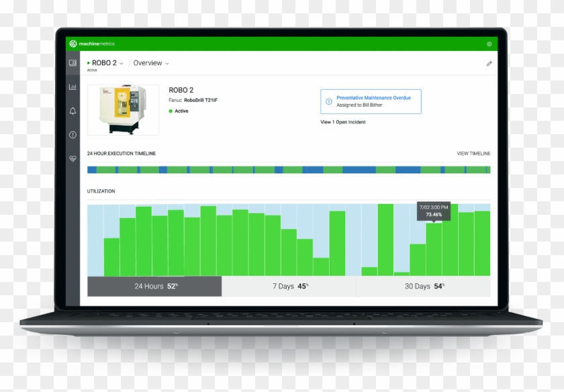Click the 7/02 3:00 PM tooltip
Image resolution: width=564 pixels, height=392 pixels.
click(434, 211)
